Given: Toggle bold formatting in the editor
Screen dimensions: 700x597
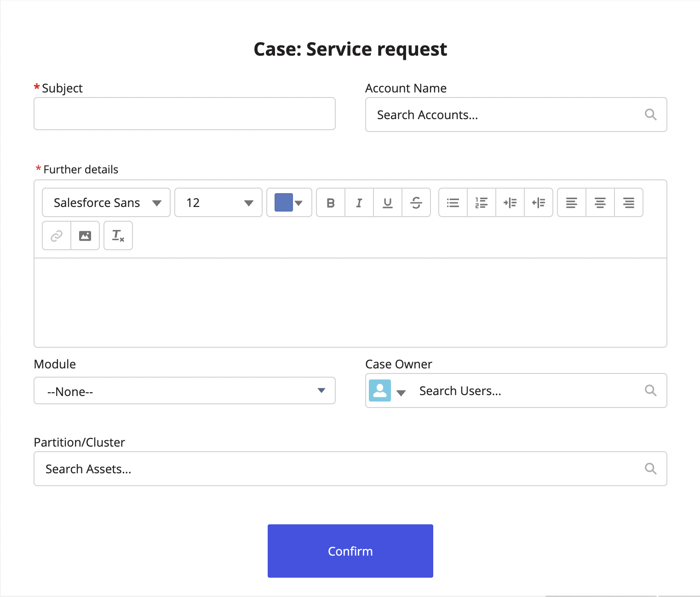Looking at the screenshot, I should pos(331,203).
